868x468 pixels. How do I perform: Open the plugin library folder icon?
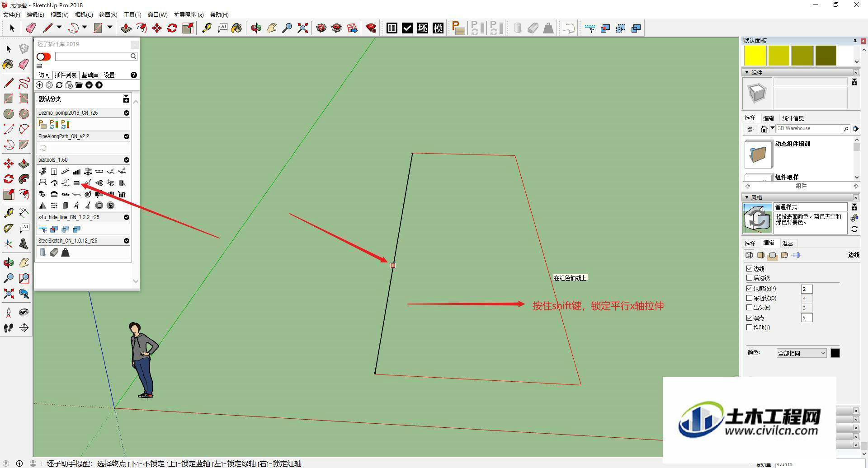79,85
